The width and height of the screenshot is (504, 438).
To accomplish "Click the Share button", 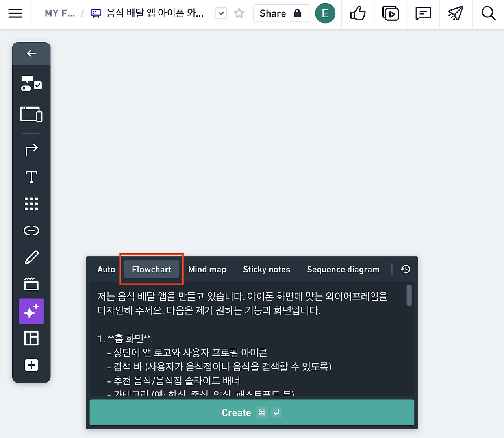I will tap(281, 13).
